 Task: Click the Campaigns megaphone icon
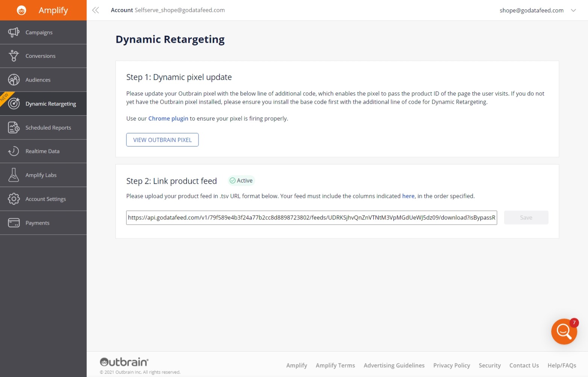point(14,32)
